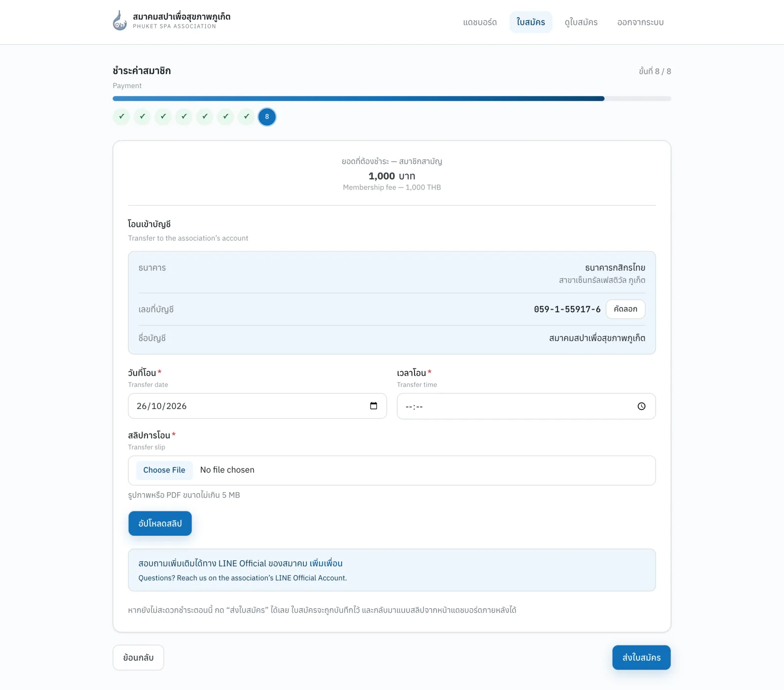784x690 pixels.
Task: Click the 'No file chosen' text
Action: [227, 470]
